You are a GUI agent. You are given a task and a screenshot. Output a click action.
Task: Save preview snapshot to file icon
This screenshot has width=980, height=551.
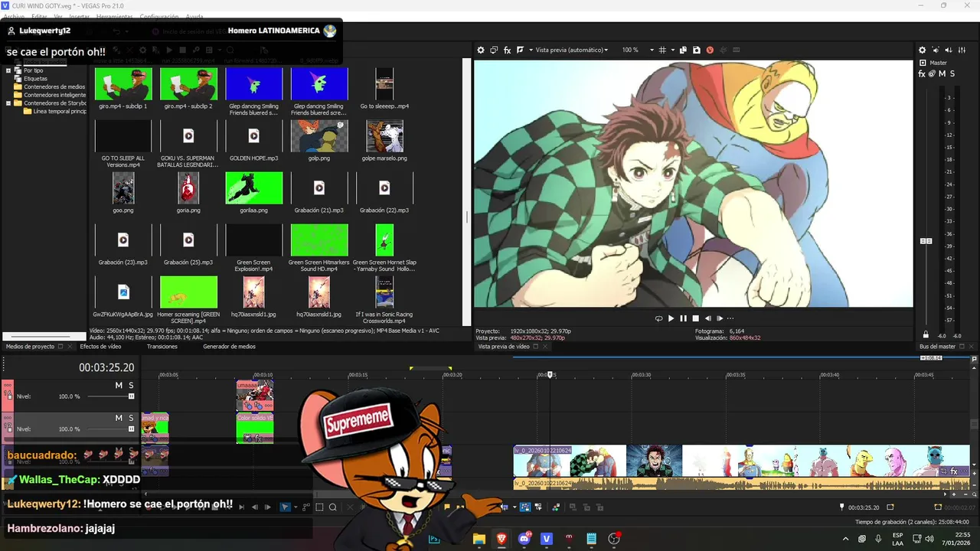tap(697, 50)
